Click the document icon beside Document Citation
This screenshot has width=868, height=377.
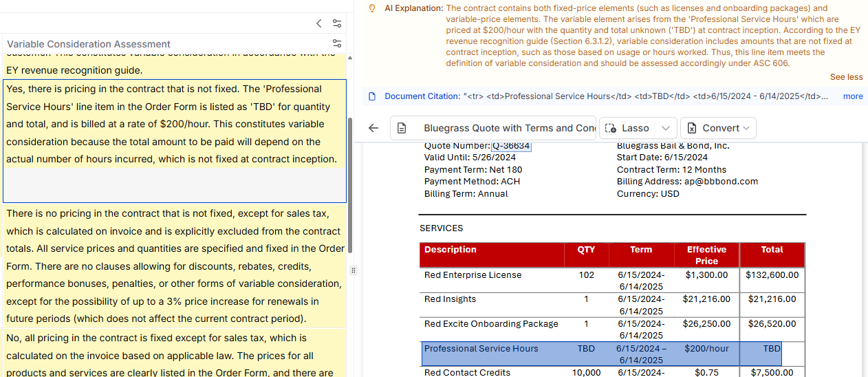tap(372, 96)
